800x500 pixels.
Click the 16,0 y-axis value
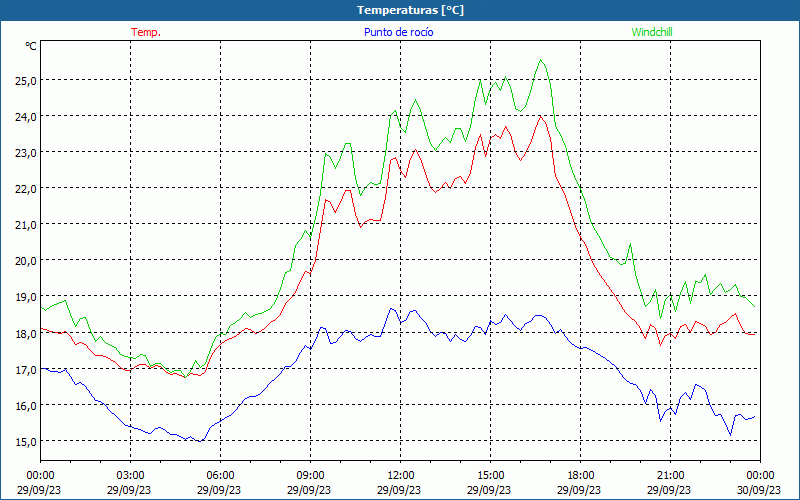click(x=26, y=406)
